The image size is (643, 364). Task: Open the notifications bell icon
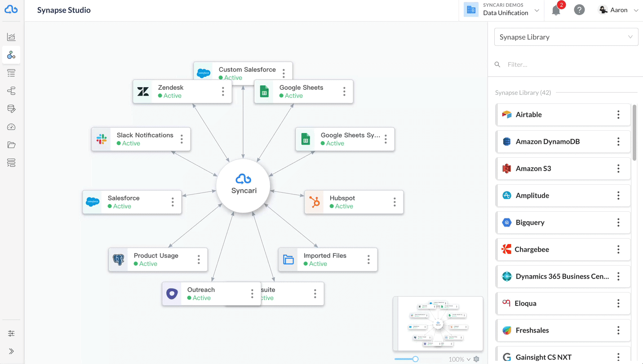[556, 10]
